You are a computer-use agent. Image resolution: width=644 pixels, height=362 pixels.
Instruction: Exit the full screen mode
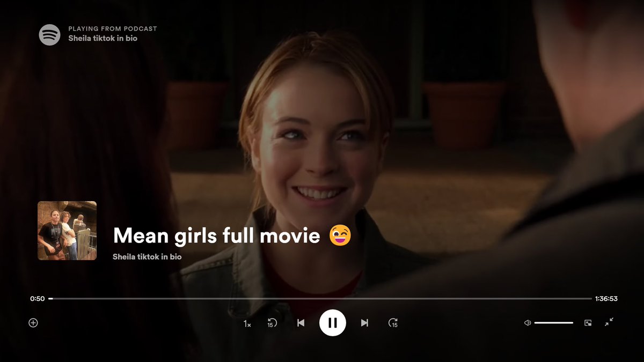pyautogui.click(x=609, y=322)
